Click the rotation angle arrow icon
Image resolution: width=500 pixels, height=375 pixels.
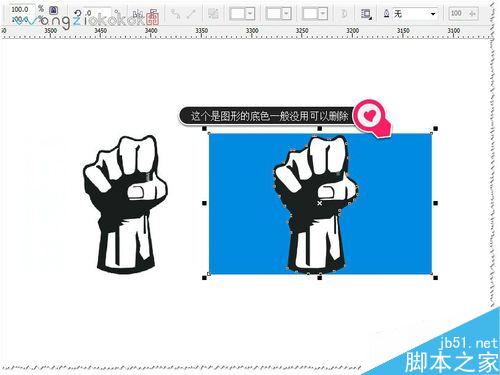78,13
